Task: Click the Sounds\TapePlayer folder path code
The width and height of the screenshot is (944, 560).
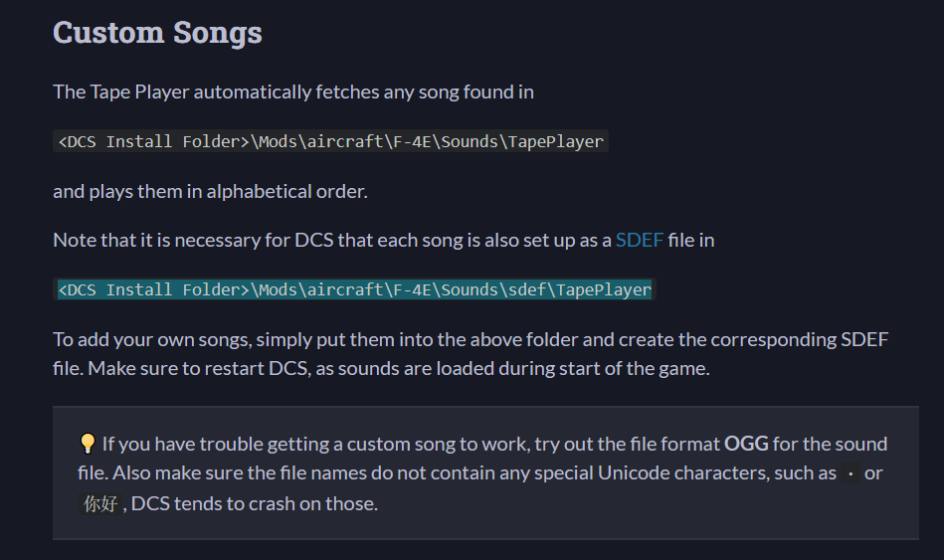Action: click(330, 141)
